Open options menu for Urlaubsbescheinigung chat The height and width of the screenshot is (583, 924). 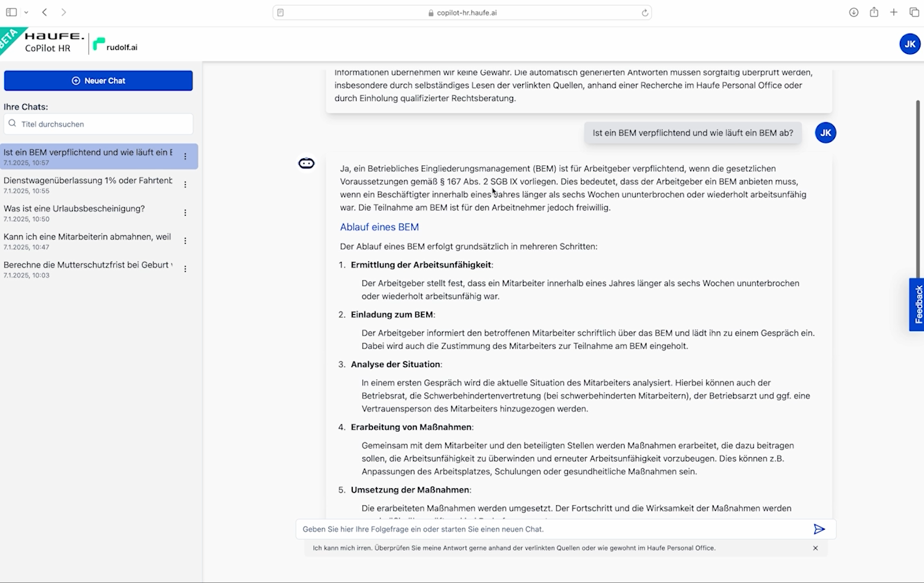pos(185,213)
